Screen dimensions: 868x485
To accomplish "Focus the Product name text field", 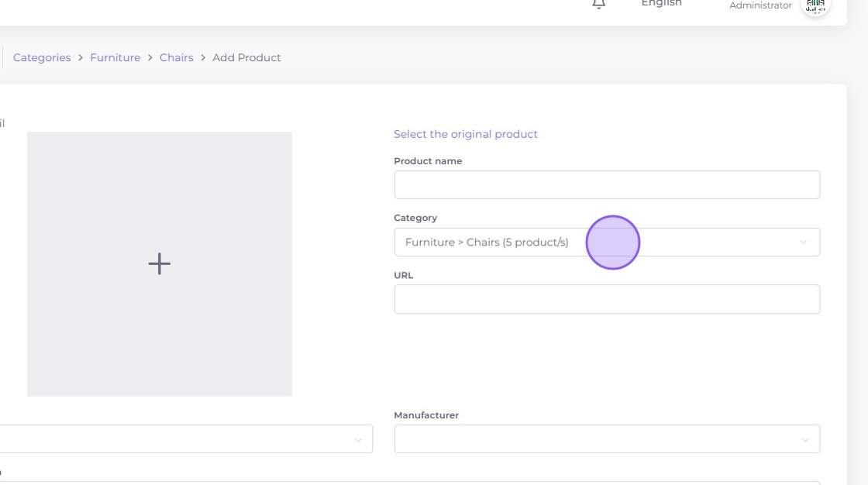I will point(606,185).
